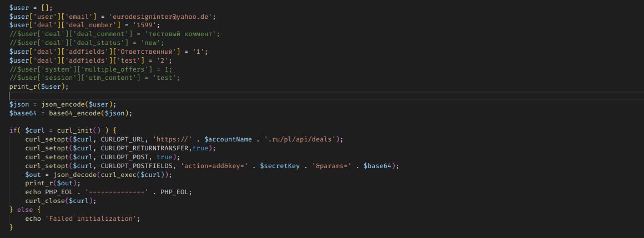
Task: Click the '$user = [];' declaration
Action: (31, 8)
